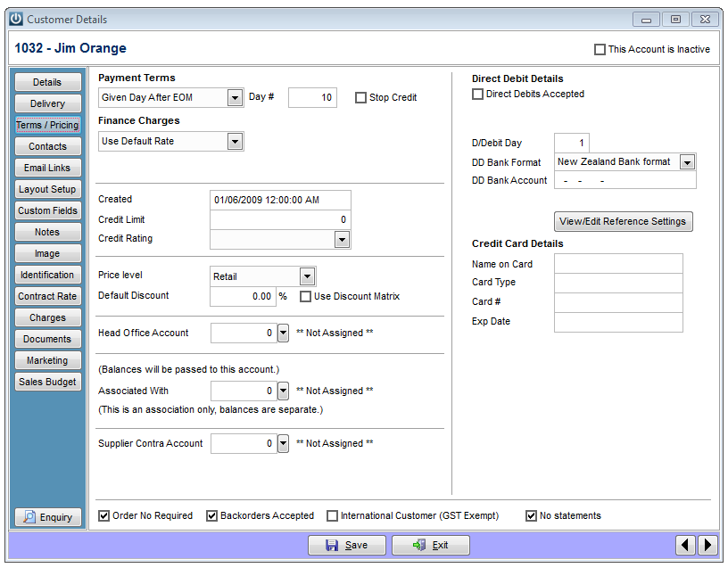Image resolution: width=728 pixels, height=568 pixels.
Task: Open the Enquiry magnifier button
Action: (x=48, y=517)
